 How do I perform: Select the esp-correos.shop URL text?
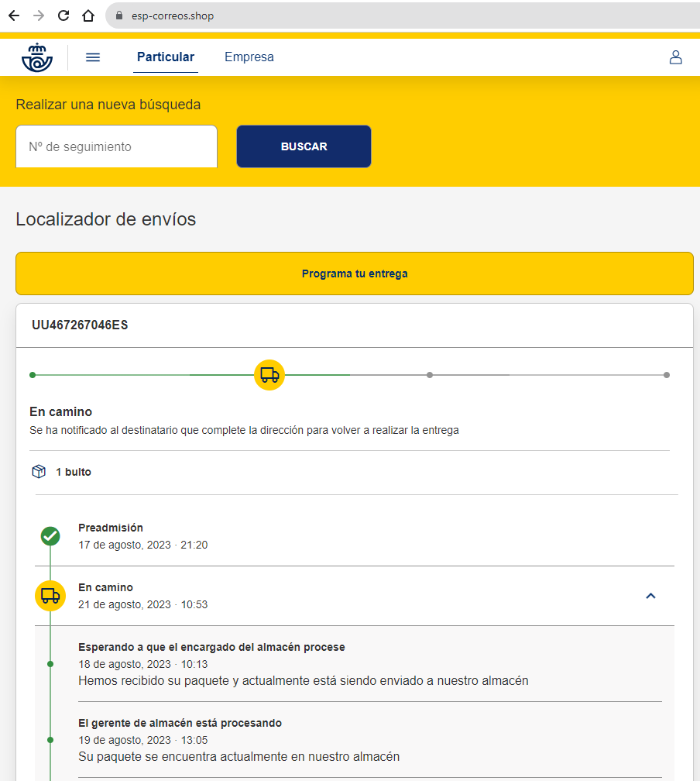(172, 16)
